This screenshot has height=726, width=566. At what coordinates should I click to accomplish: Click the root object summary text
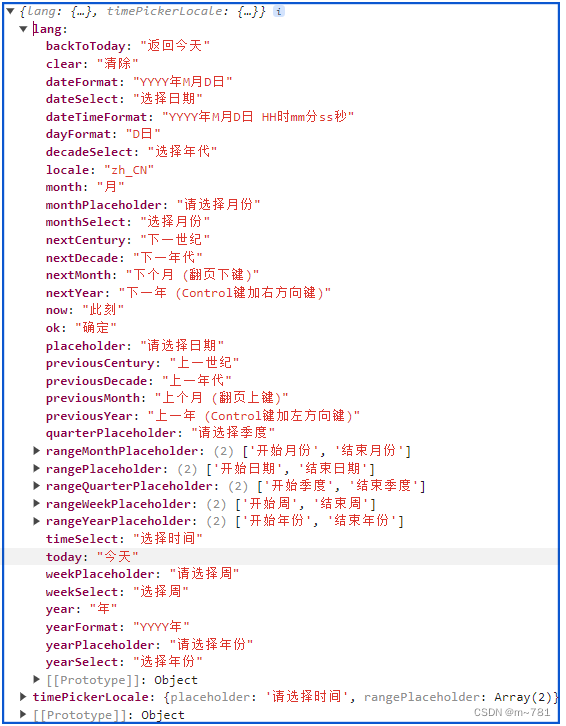point(143,11)
